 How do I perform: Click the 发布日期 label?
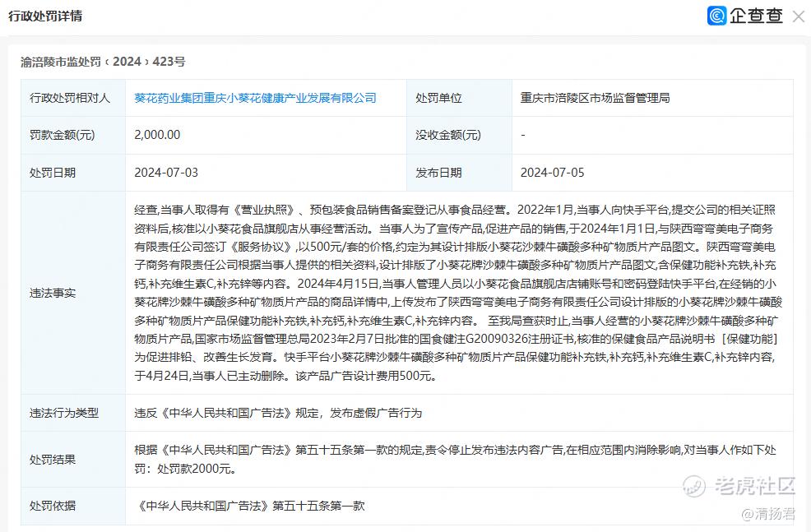(x=438, y=173)
